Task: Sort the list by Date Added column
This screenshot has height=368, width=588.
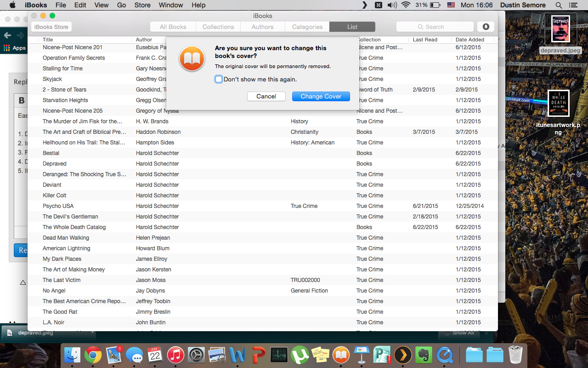Action: point(472,40)
